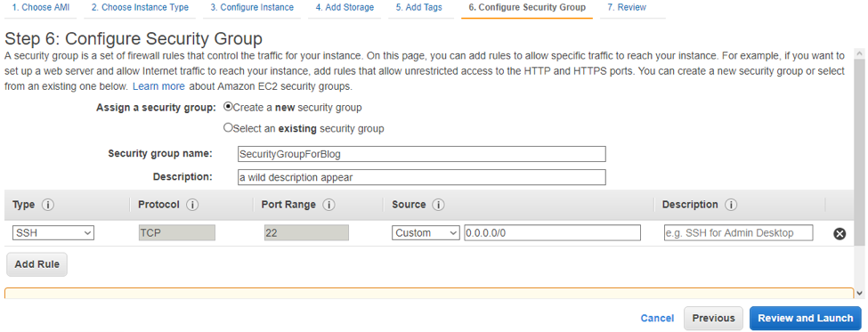Open the Custom source dropdown
The image size is (868, 332).
click(x=426, y=233)
